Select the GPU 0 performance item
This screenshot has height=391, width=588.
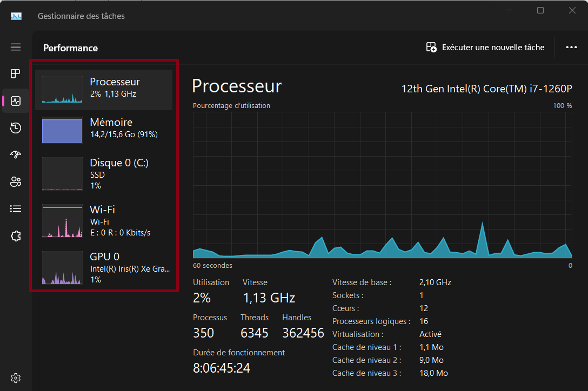tap(104, 268)
